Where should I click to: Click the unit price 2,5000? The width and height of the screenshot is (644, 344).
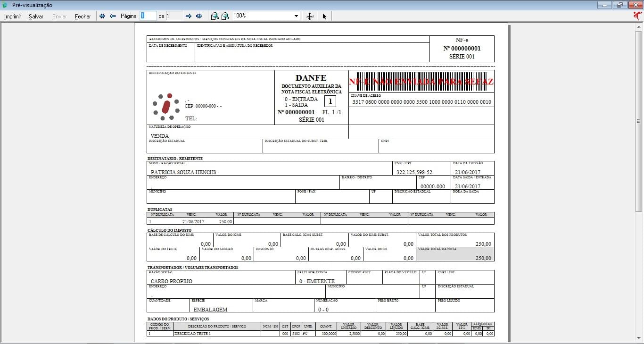pos(354,334)
